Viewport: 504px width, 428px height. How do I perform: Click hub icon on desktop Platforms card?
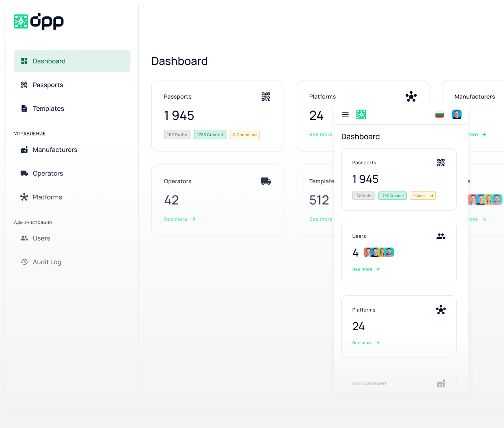(411, 97)
